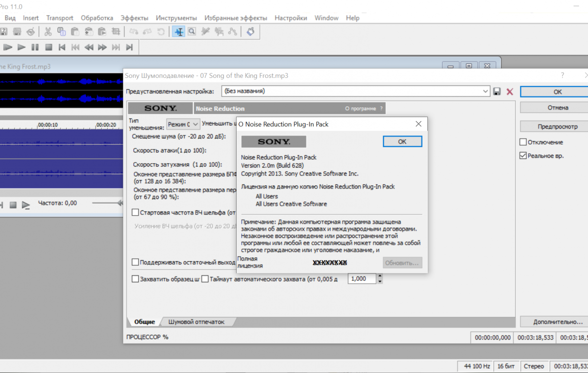Click the Paste clipboard icon beside Copy
The height and width of the screenshot is (373, 588).
[x=75, y=32]
